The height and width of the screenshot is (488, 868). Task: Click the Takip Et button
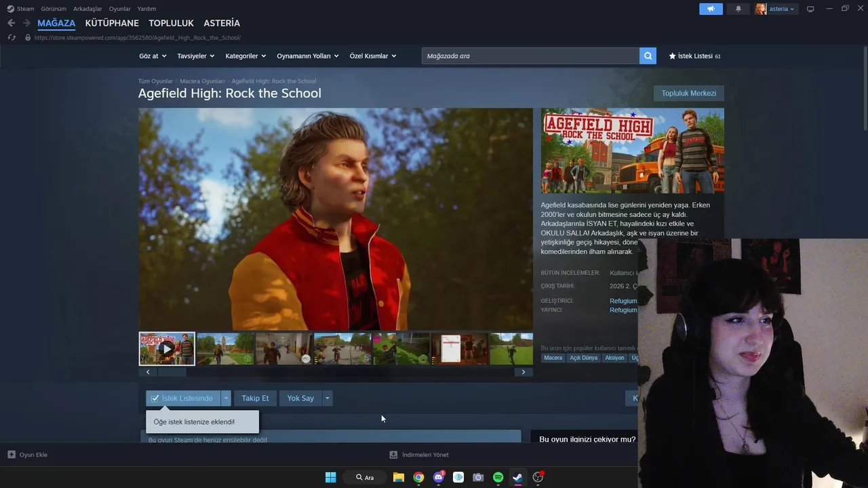[x=255, y=399]
